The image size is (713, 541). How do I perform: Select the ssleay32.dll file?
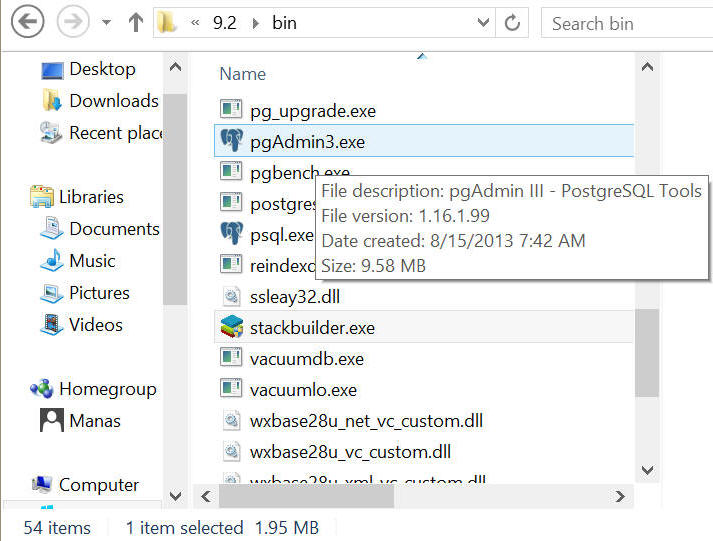[x=295, y=297]
